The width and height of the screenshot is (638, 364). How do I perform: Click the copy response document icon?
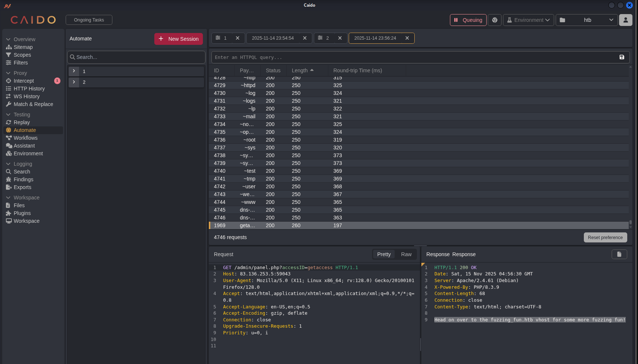[619, 254]
